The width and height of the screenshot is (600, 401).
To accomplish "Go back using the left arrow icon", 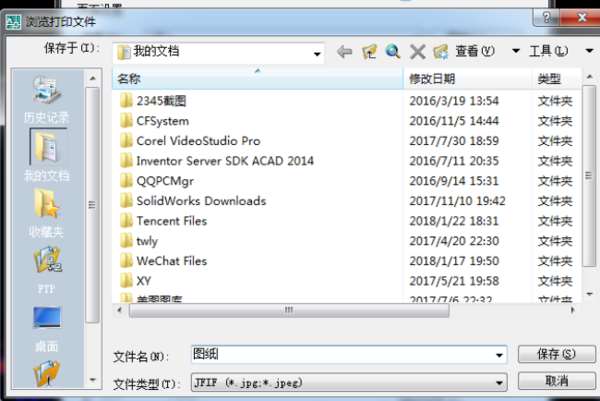I will tap(344, 51).
